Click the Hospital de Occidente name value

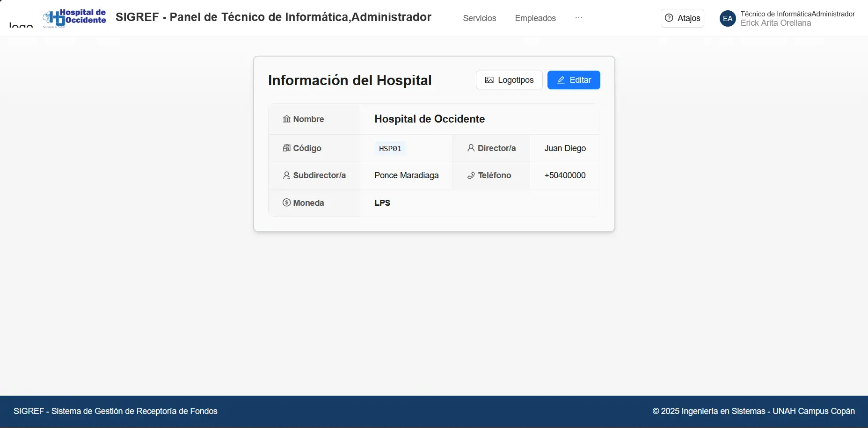[x=429, y=119]
